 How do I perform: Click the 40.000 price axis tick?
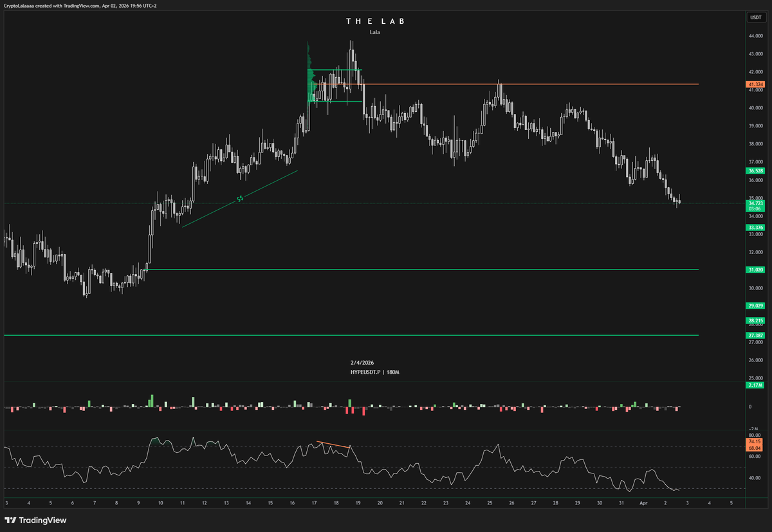(x=755, y=107)
